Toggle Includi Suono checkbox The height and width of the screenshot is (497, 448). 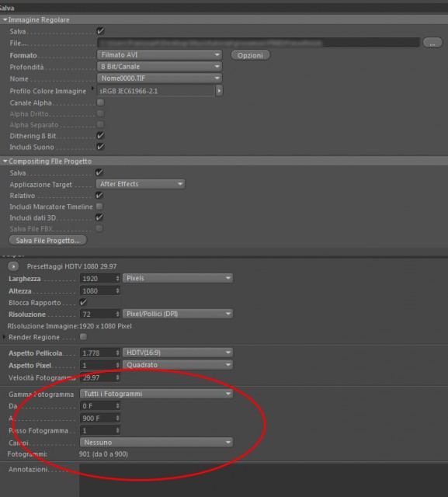click(100, 147)
